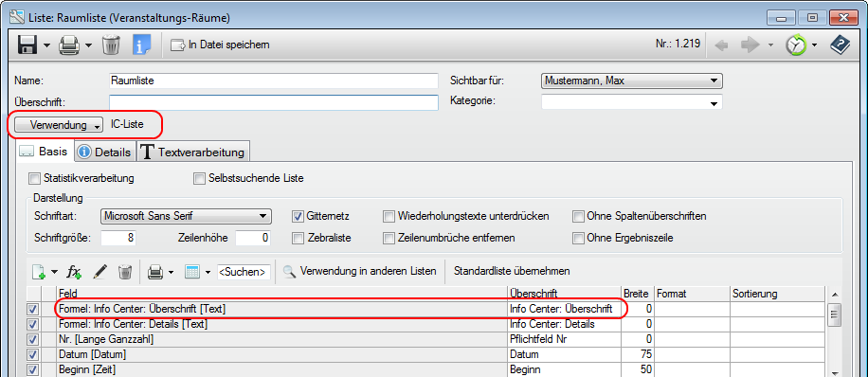Uncheck the Datum [Datum] row checkbox

pos(32,354)
